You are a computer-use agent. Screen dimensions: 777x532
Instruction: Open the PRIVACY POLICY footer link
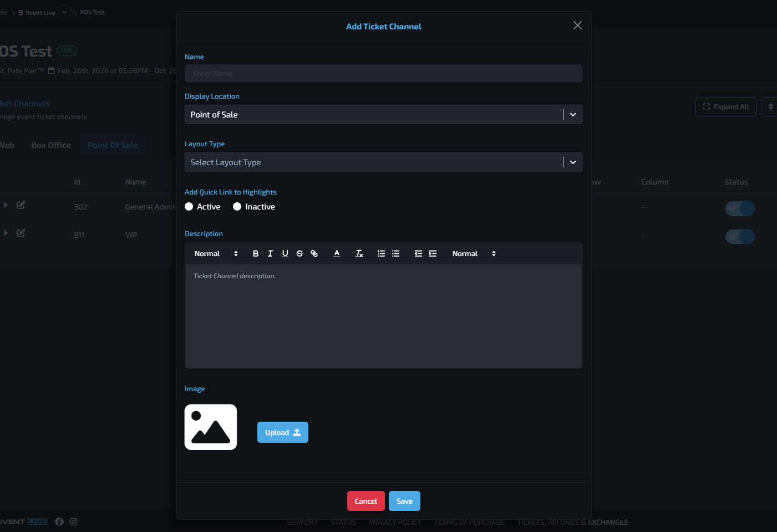395,523
